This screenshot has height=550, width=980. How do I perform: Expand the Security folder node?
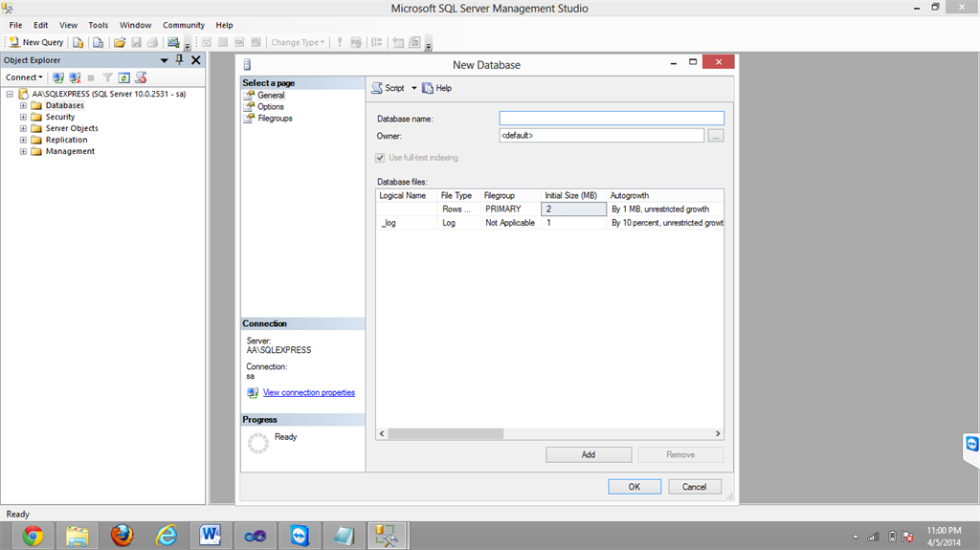(x=23, y=117)
